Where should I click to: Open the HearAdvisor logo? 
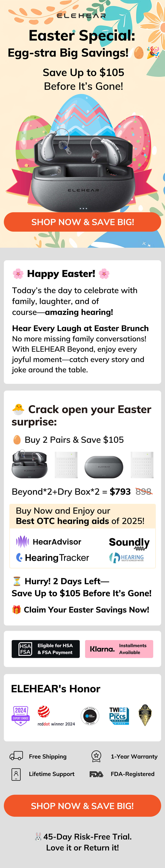pyautogui.click(x=49, y=542)
